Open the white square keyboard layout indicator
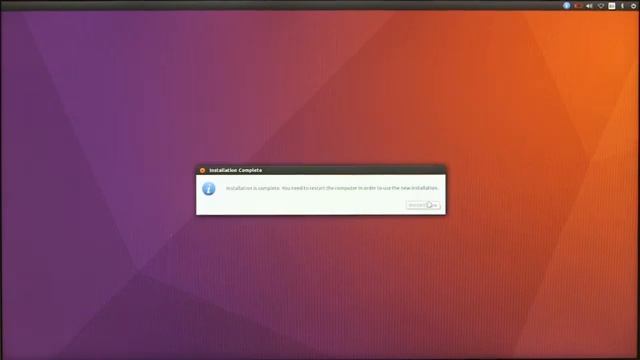 [611, 6]
